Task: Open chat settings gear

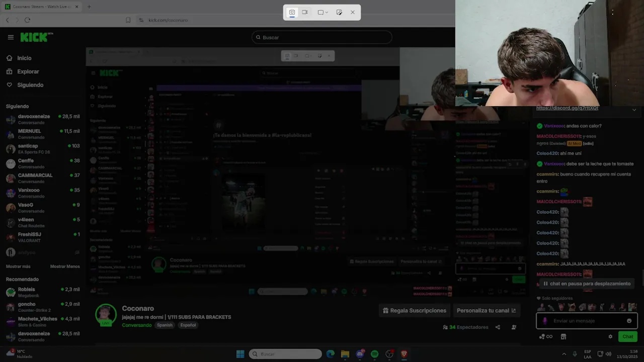Action: click(x=610, y=337)
